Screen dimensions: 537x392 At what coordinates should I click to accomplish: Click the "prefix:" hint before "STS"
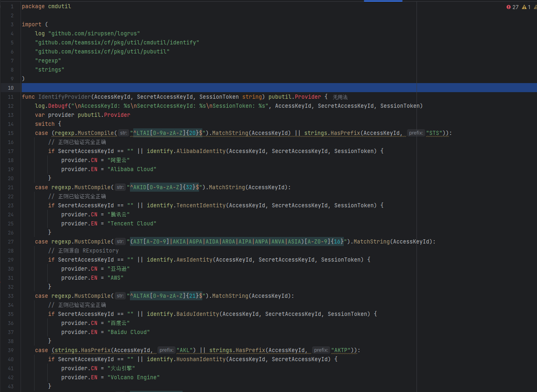coord(416,133)
